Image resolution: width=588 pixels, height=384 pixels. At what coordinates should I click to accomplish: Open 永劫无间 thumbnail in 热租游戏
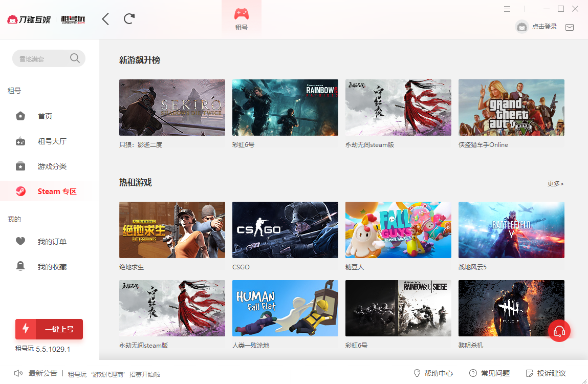172,308
